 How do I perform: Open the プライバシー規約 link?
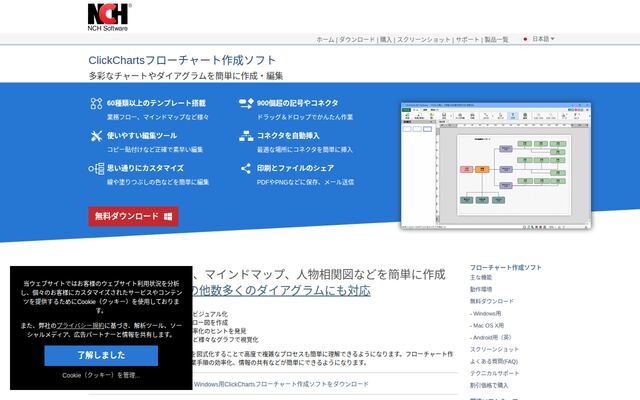(x=81, y=326)
